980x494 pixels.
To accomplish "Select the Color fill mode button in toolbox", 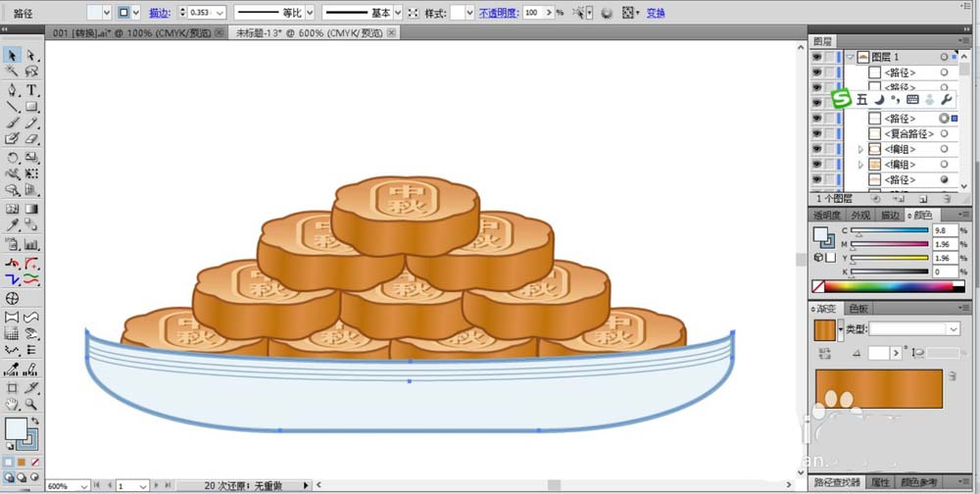I will [8, 462].
